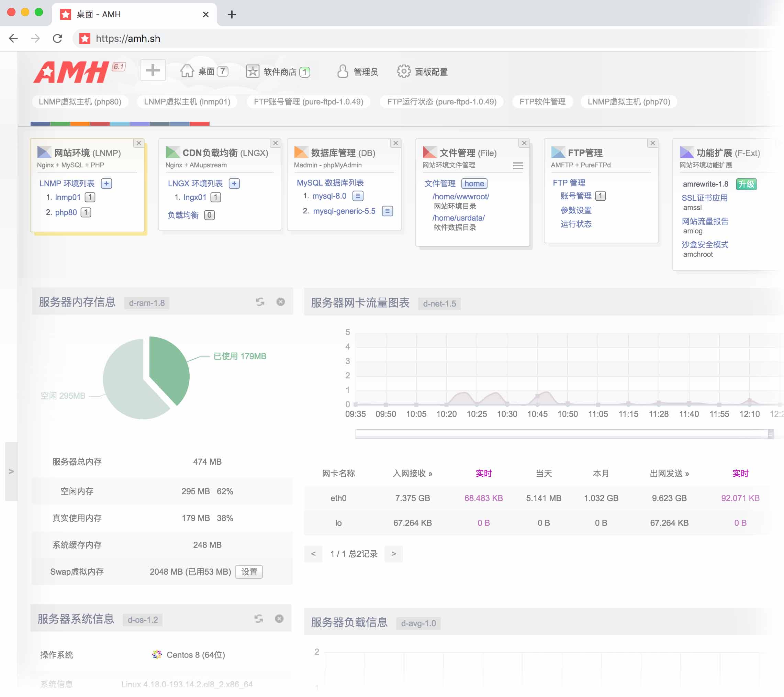
Task: Refresh the 服务器系统信息 panel
Action: point(258,618)
